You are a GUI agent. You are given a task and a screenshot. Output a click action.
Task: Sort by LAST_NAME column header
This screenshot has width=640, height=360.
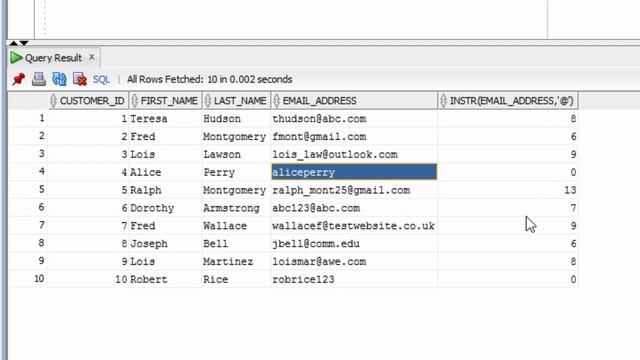point(236,101)
